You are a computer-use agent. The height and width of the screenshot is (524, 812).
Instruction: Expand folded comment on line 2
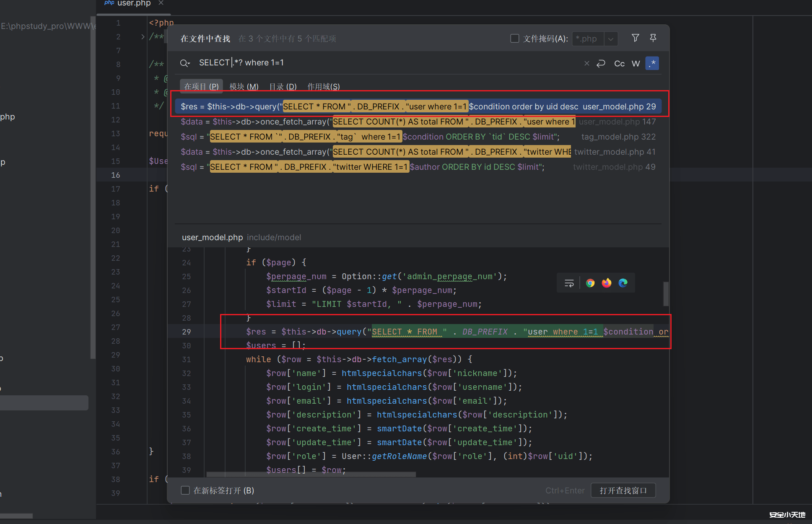click(143, 36)
